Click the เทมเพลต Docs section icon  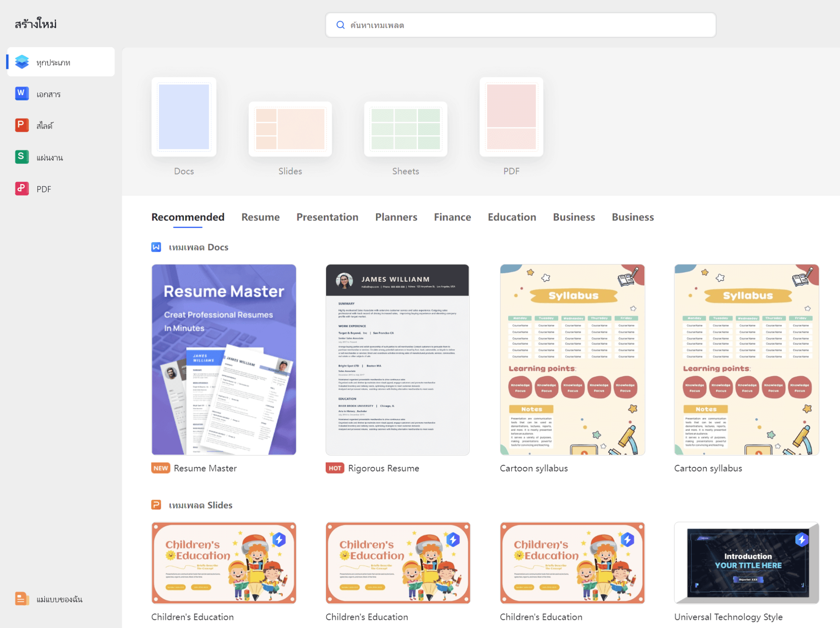(156, 247)
